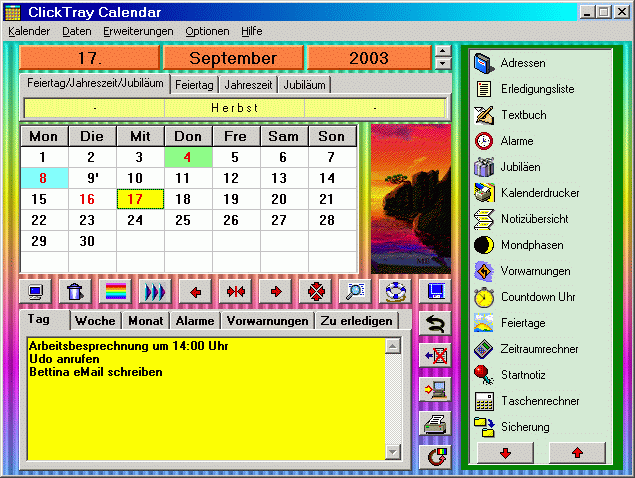Image resolution: width=635 pixels, height=478 pixels.
Task: Launch the Taschenrechner calculator icon
Action: (484, 401)
